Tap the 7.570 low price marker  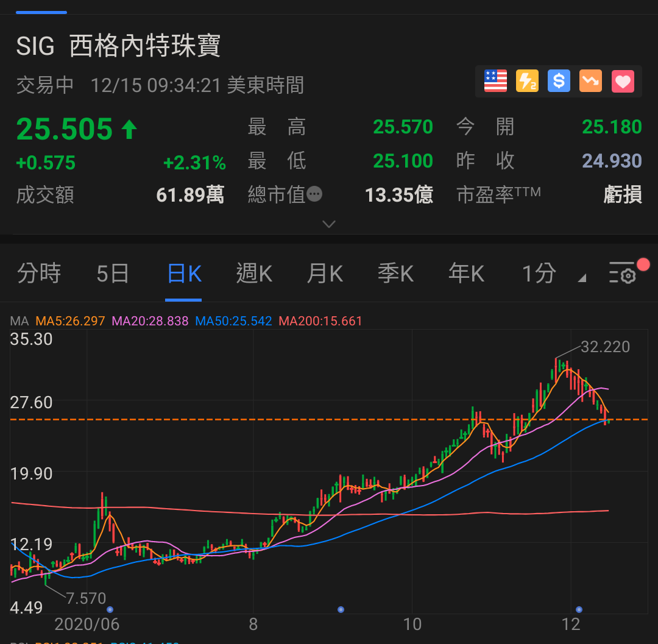point(86,598)
